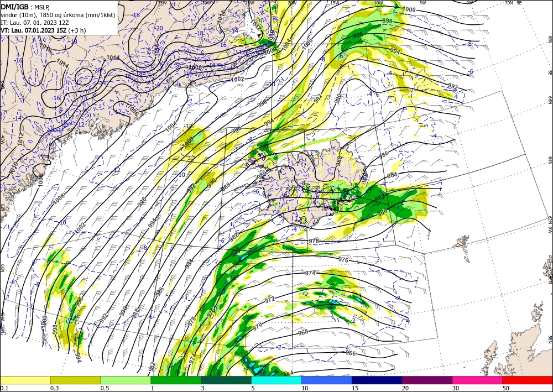Image resolution: width=553 pixels, height=392 pixels.
Task: Click the '0.3' legend value
Action: 54,388
